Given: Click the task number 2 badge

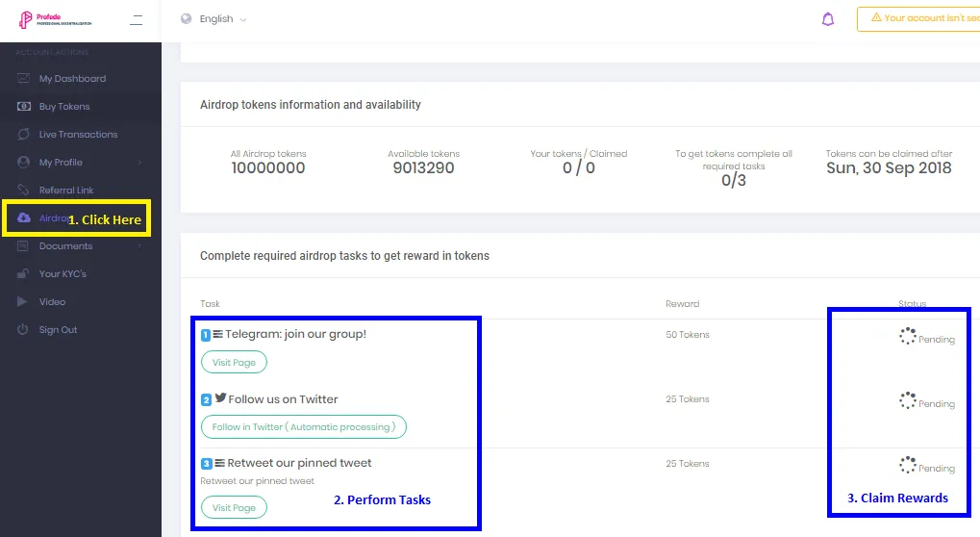Looking at the screenshot, I should [206, 399].
